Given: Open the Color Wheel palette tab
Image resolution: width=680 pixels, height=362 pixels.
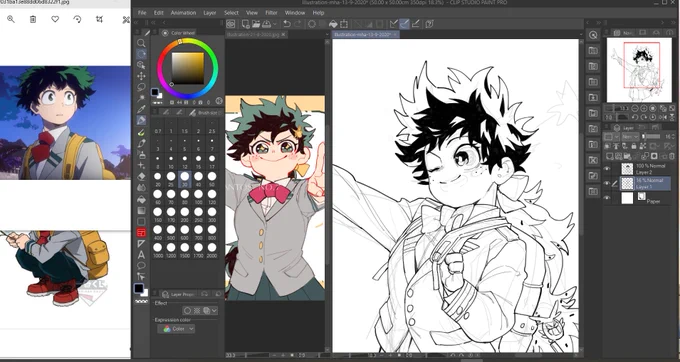Looking at the screenshot, I should [x=179, y=33].
